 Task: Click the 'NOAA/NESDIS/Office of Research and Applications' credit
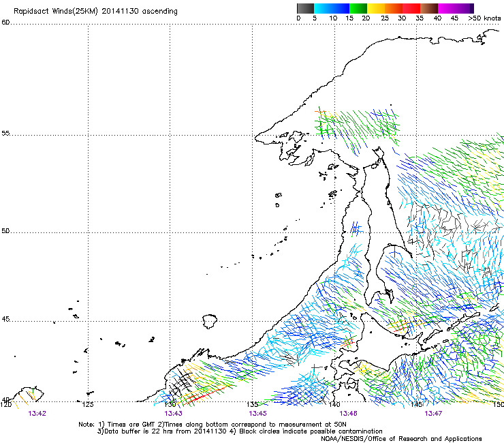click(401, 439)
